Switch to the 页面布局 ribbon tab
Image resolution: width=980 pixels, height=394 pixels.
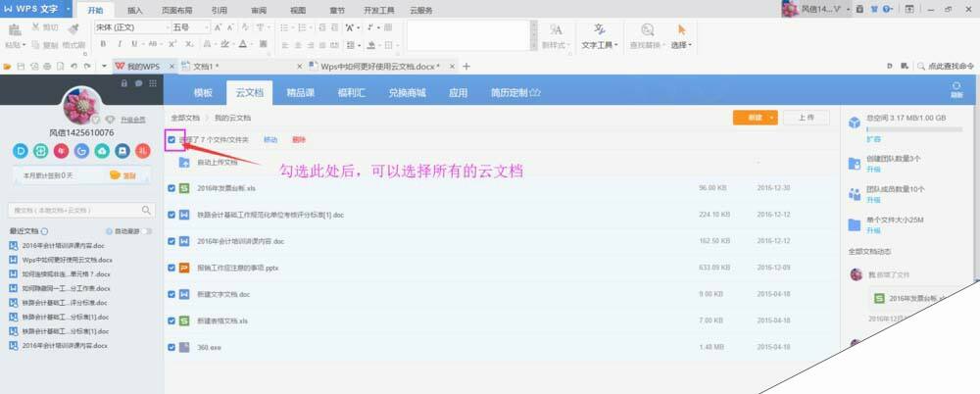(176, 10)
